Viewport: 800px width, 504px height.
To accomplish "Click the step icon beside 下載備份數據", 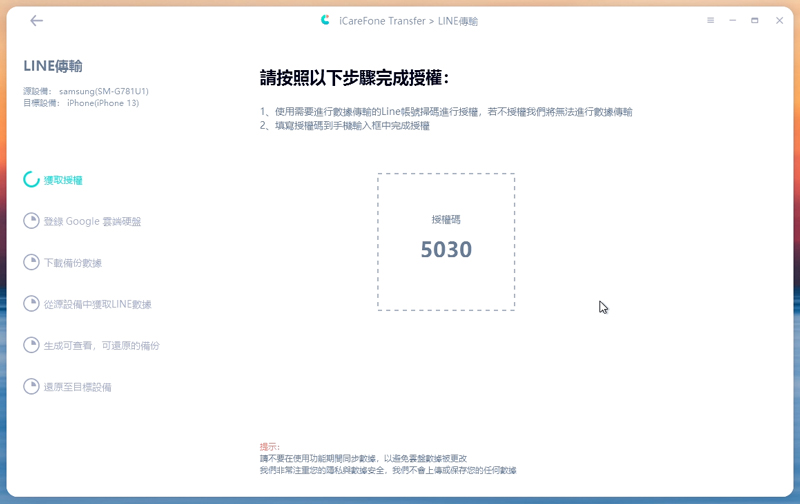I will point(32,263).
